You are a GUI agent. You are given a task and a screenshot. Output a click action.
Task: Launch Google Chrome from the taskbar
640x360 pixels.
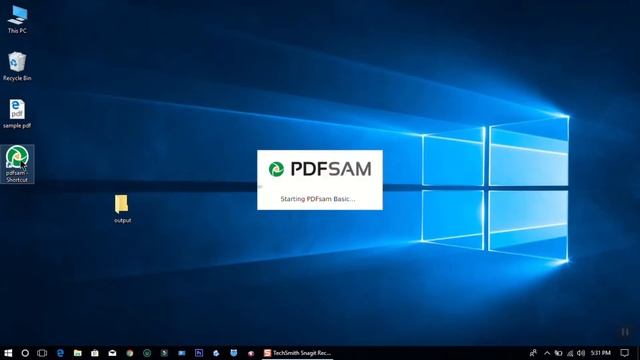click(130, 353)
